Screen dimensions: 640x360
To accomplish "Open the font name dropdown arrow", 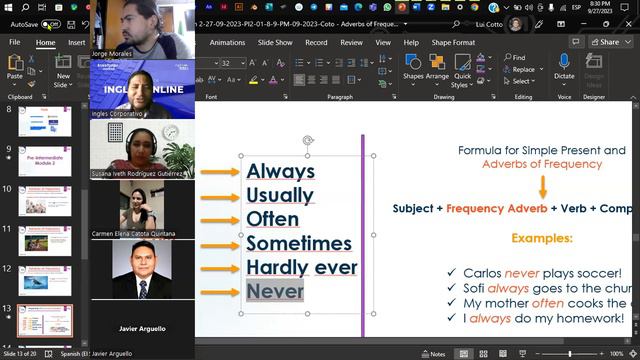I will click(216, 63).
